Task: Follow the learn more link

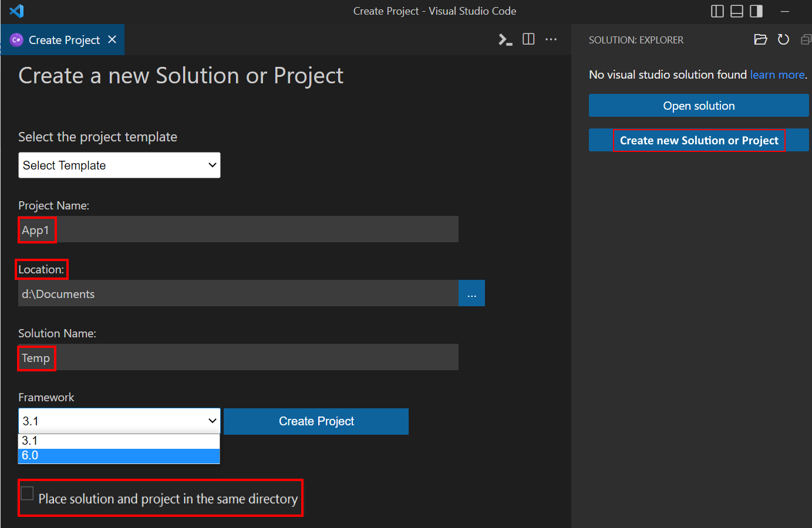Action: 776,75
